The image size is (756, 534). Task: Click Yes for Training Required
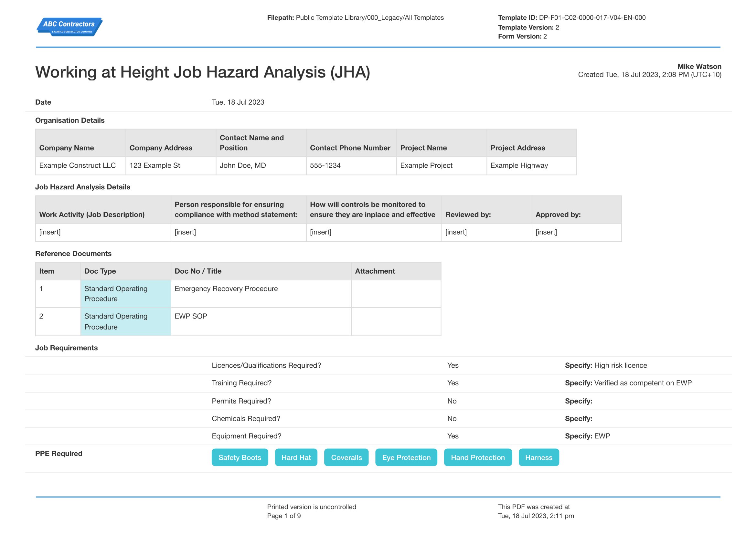coord(453,382)
